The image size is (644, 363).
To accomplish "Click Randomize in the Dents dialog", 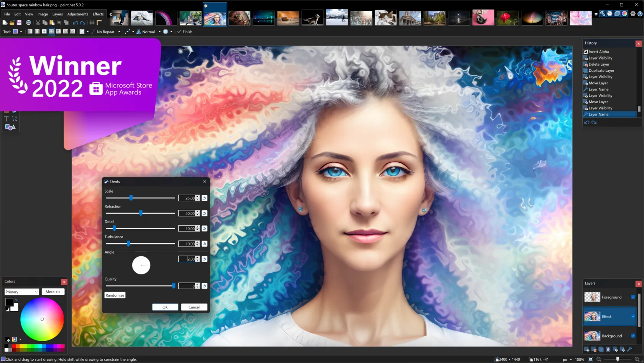I will point(115,295).
